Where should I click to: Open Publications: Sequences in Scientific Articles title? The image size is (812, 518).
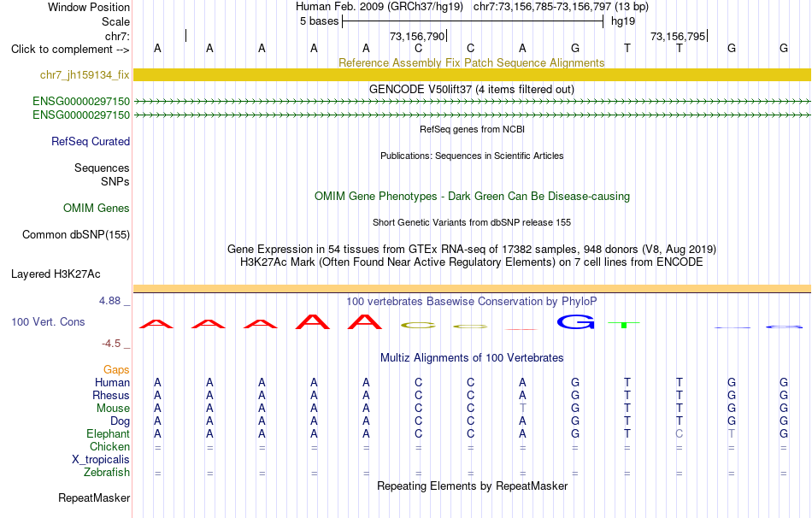point(472,156)
